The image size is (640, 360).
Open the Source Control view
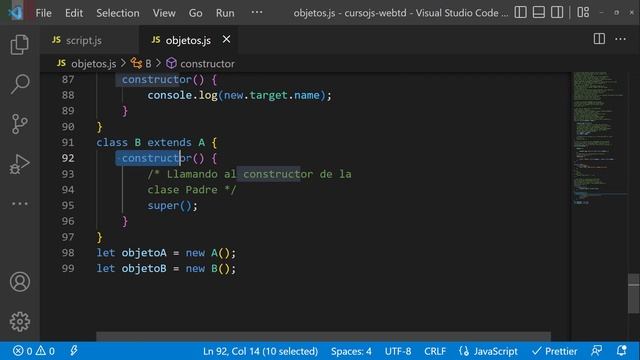click(20, 124)
